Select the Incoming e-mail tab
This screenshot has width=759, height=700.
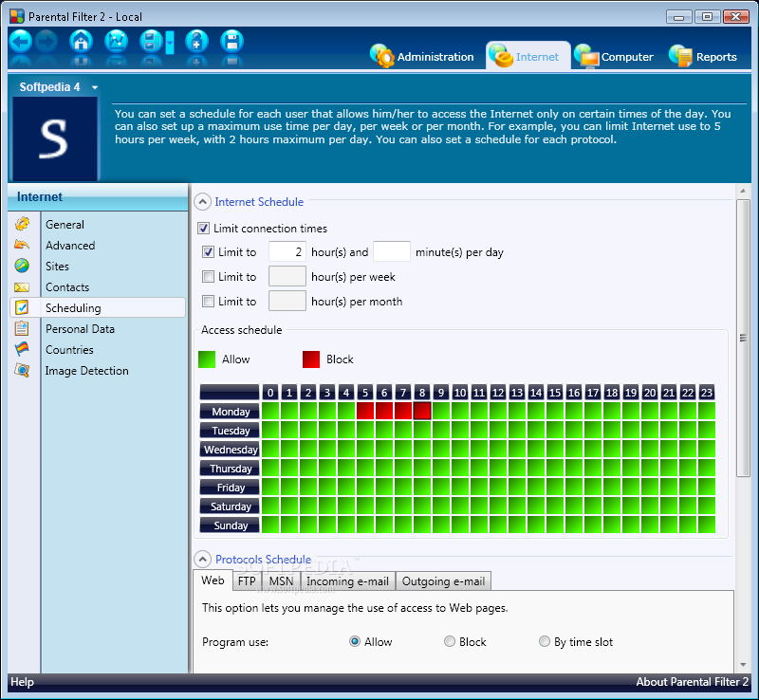(x=347, y=580)
